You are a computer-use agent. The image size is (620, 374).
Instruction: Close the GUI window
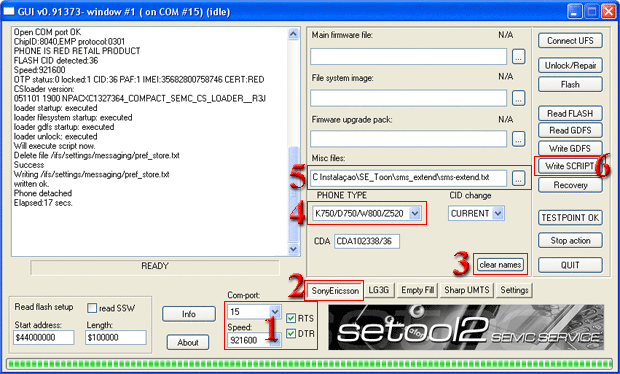[609, 11]
